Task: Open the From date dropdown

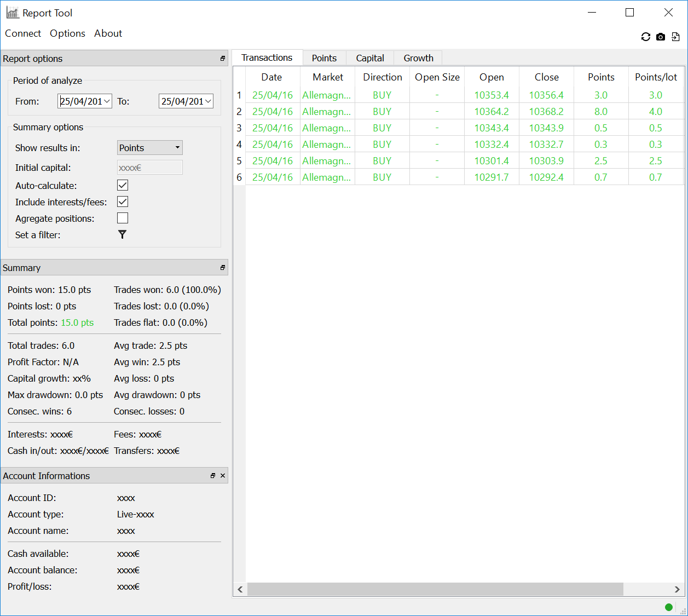Action: 107,101
